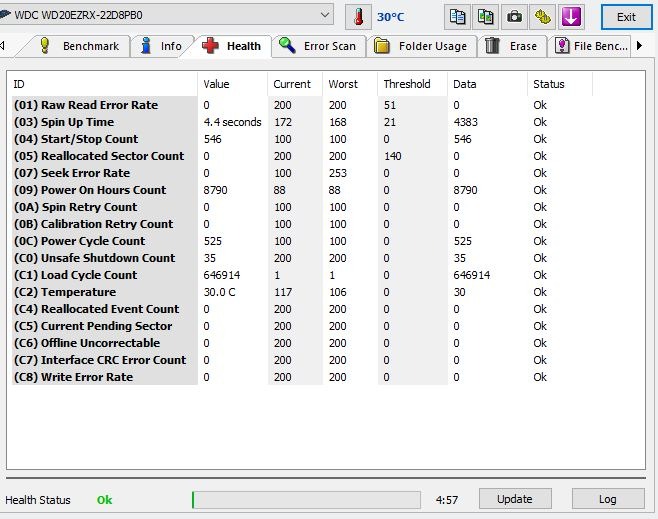The height and width of the screenshot is (519, 658).
Task: Click the health update progress bar
Action: point(306,499)
